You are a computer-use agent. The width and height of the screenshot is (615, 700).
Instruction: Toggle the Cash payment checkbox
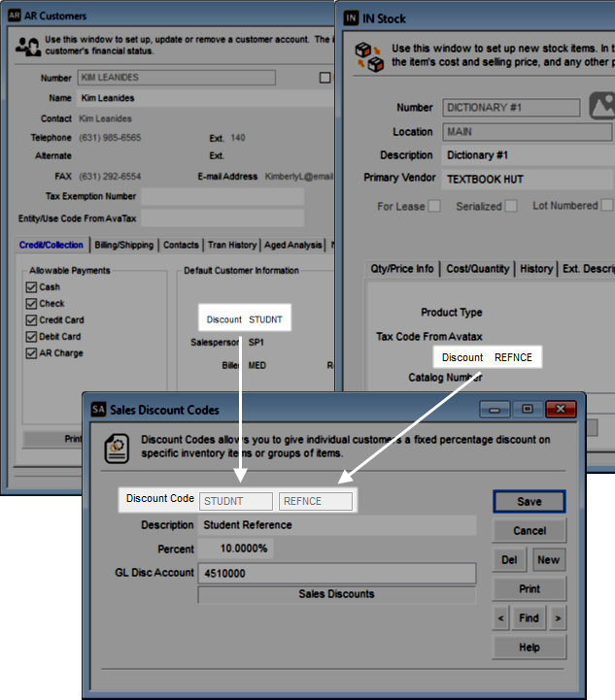point(31,287)
